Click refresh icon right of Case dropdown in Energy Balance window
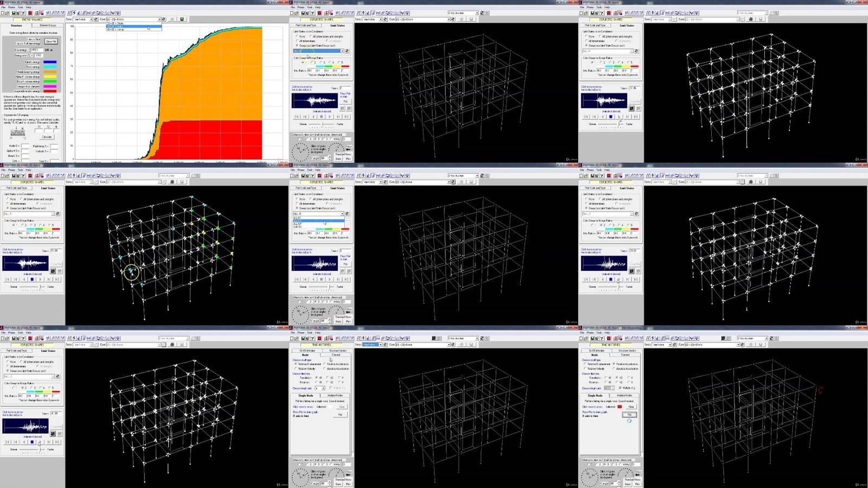 click(163, 19)
